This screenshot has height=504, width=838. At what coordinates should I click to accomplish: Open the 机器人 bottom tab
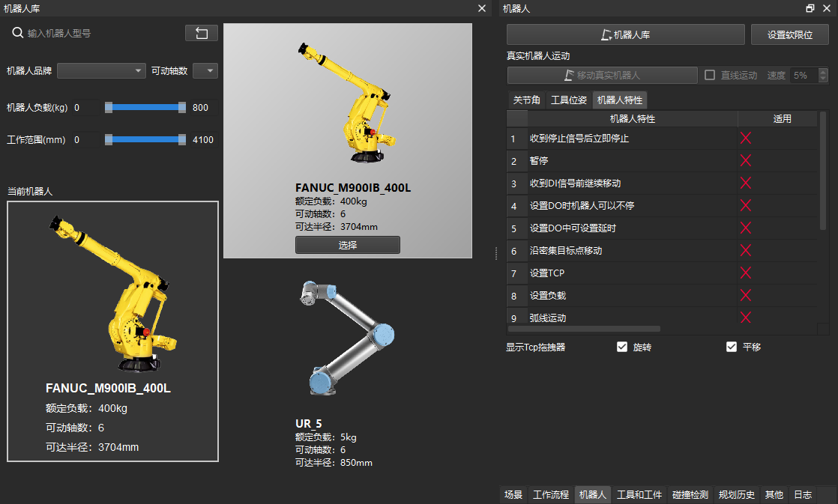(593, 495)
